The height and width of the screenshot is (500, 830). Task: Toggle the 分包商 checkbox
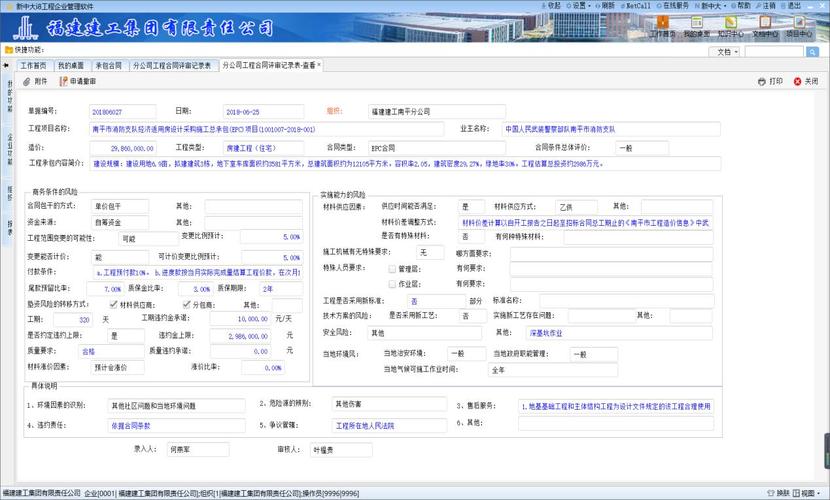[186, 304]
